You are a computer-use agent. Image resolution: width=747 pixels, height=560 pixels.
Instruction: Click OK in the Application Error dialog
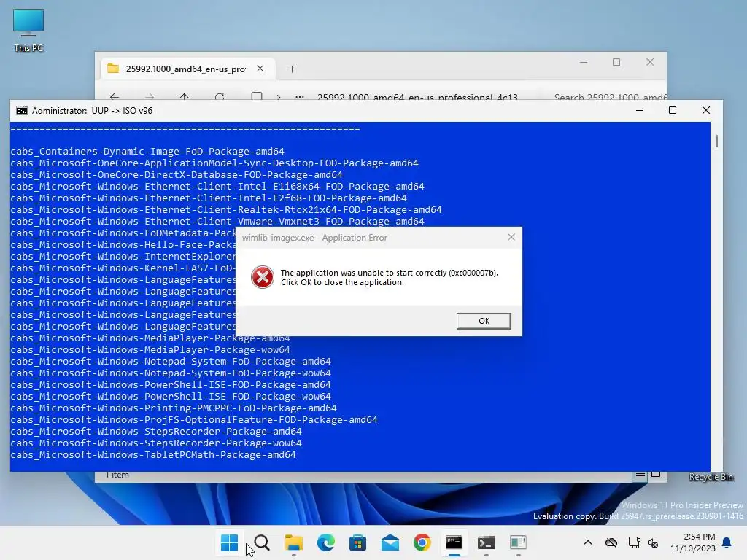484,321
